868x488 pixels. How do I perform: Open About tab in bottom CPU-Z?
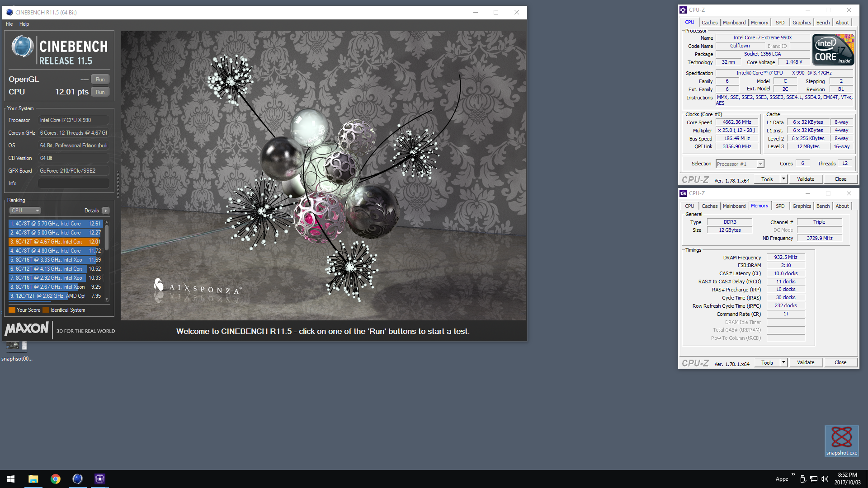(x=842, y=206)
